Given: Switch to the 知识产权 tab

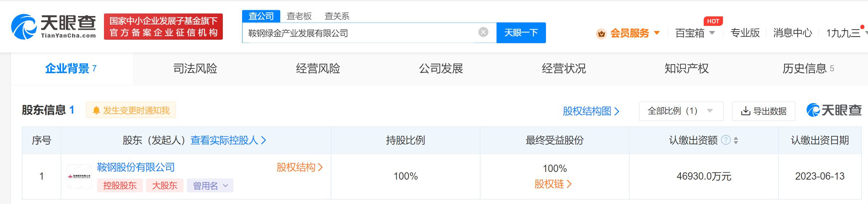Looking at the screenshot, I should (687, 68).
